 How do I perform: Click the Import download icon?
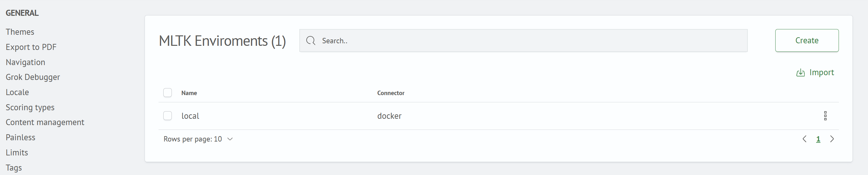[x=800, y=73]
